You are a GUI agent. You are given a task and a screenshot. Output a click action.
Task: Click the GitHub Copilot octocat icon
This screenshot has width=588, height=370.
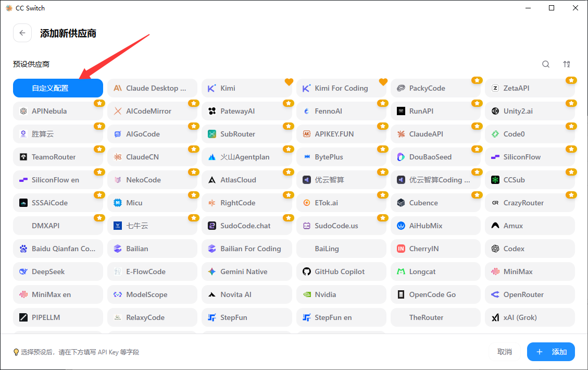point(306,272)
